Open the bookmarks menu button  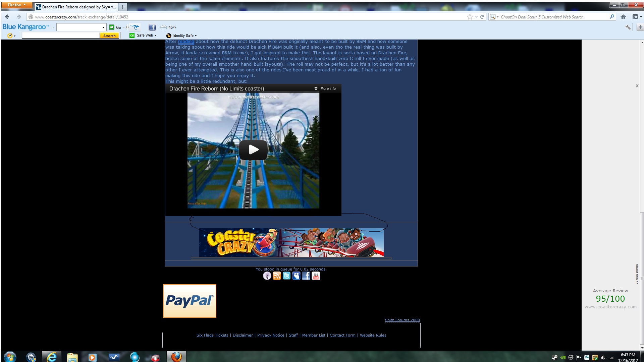pos(637,17)
